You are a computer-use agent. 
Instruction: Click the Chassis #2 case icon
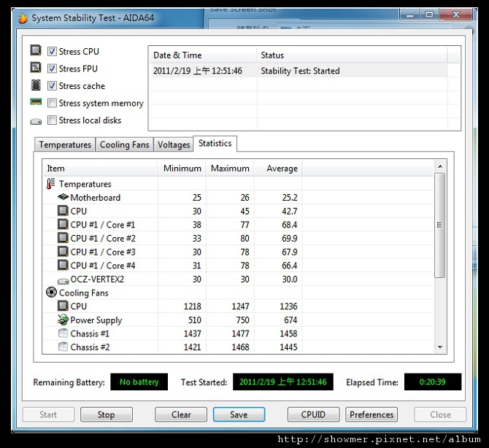point(63,347)
